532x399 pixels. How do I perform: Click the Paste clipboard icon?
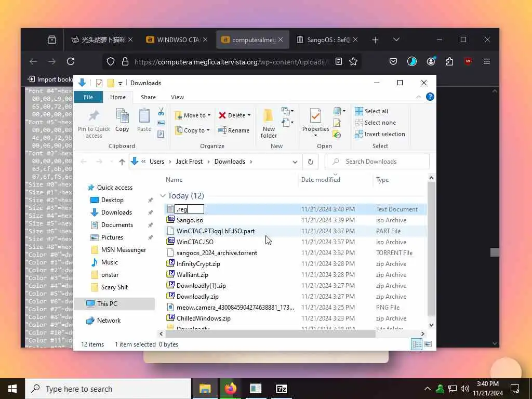144,116
